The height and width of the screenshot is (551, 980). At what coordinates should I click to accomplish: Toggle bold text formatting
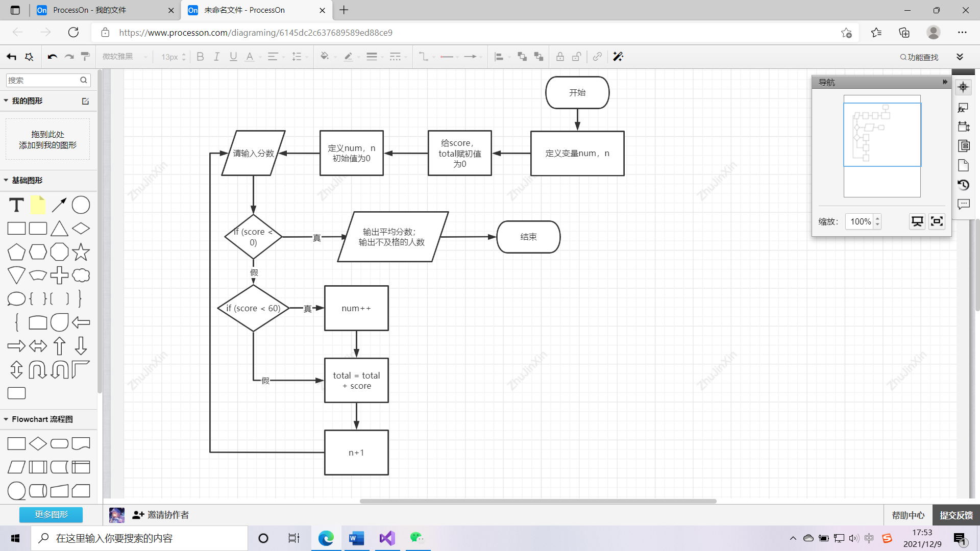200,57
